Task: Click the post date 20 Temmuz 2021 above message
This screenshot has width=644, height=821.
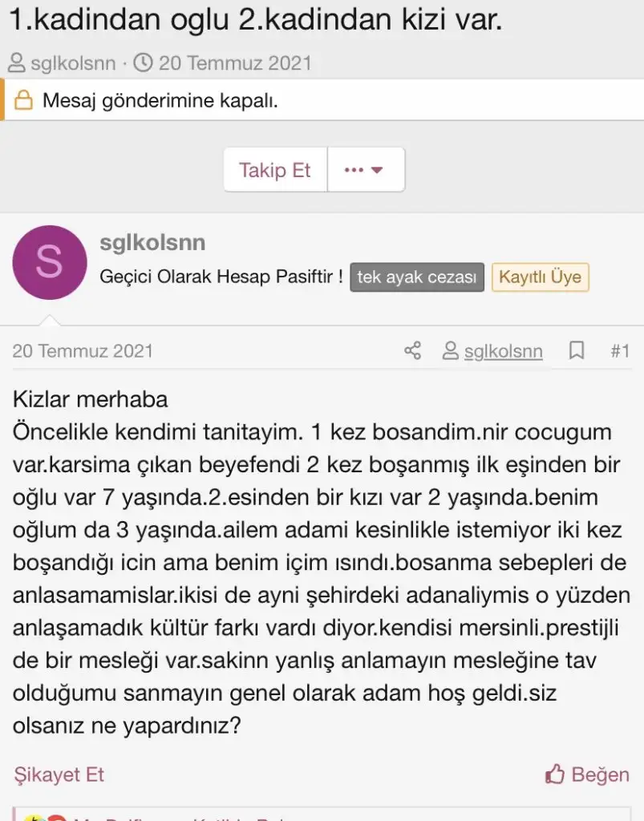Action: point(83,350)
